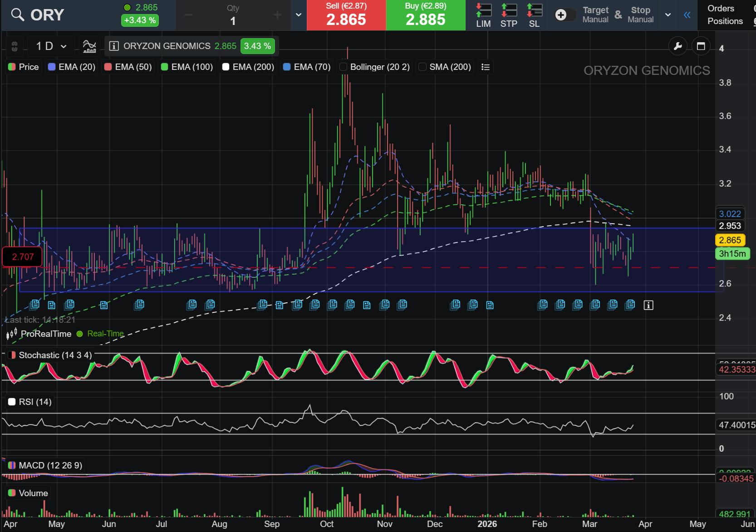Click the green Buy 2.885 button

(x=426, y=15)
